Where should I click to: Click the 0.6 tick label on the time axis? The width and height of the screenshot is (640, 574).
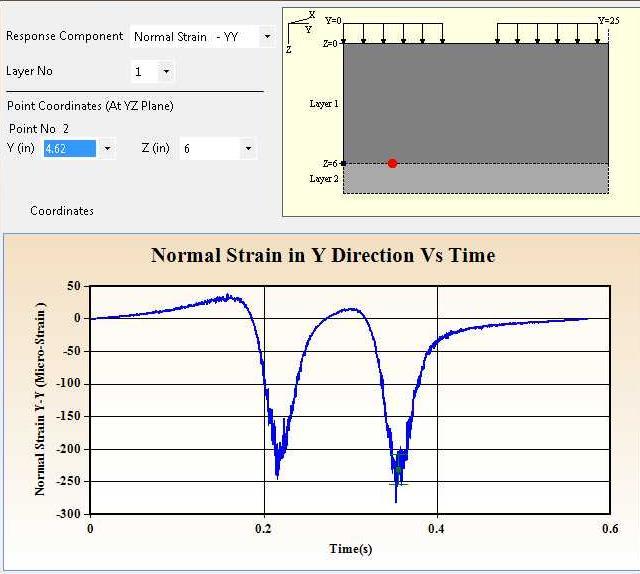point(610,529)
